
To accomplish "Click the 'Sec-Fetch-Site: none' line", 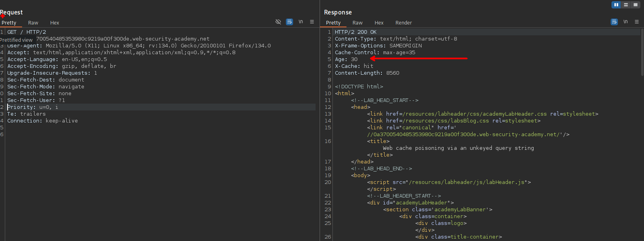I will coord(39,93).
